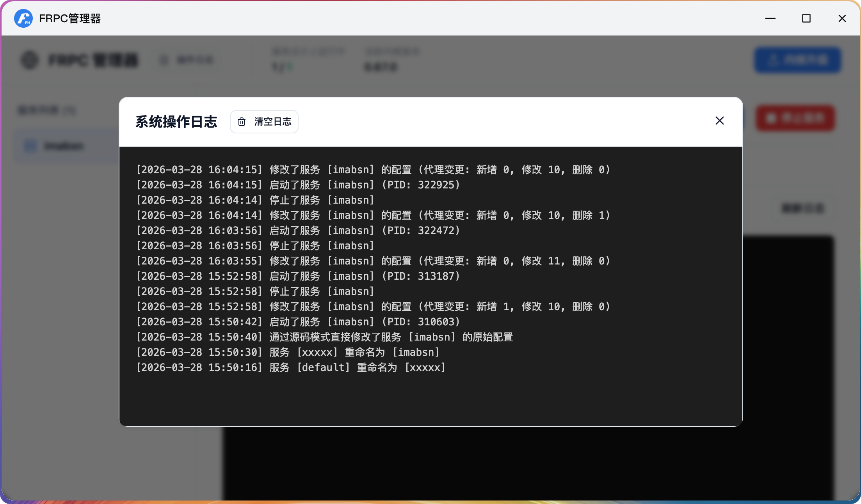
Task: Select the blurred imabsn service in the sidebar
Action: (x=64, y=146)
